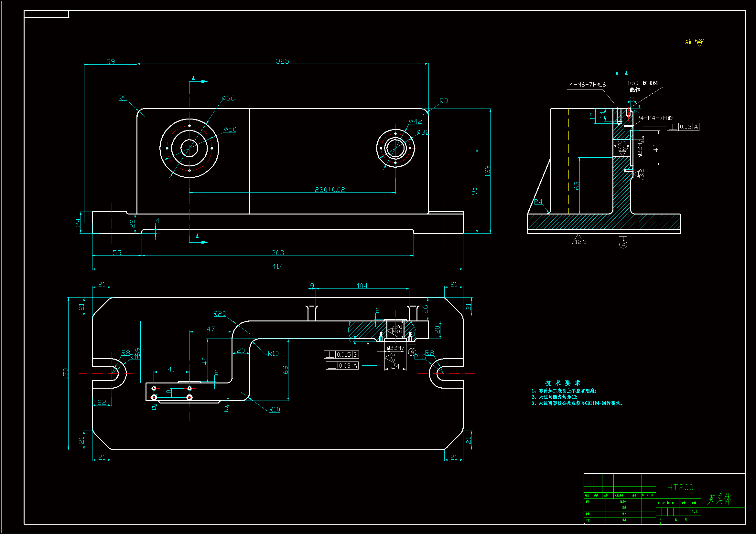Select the 170 height dimension text

coord(66,373)
